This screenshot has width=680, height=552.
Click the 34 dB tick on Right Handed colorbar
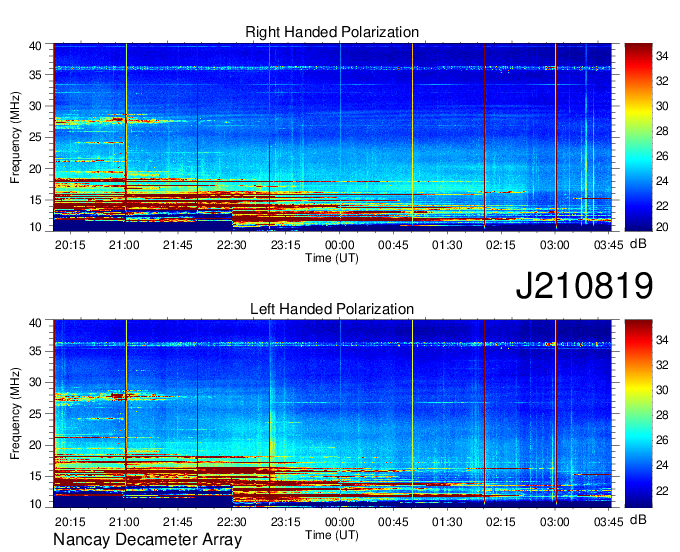click(662, 56)
